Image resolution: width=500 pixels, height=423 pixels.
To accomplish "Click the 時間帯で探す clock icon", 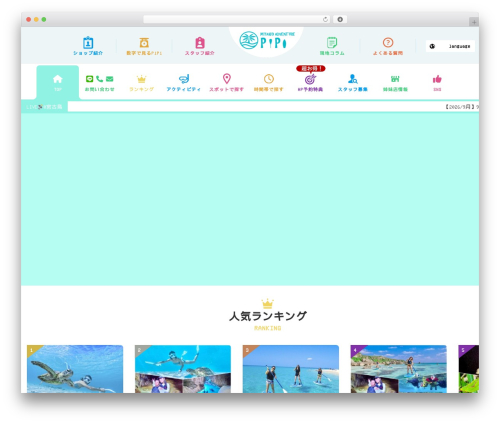I will tap(269, 79).
